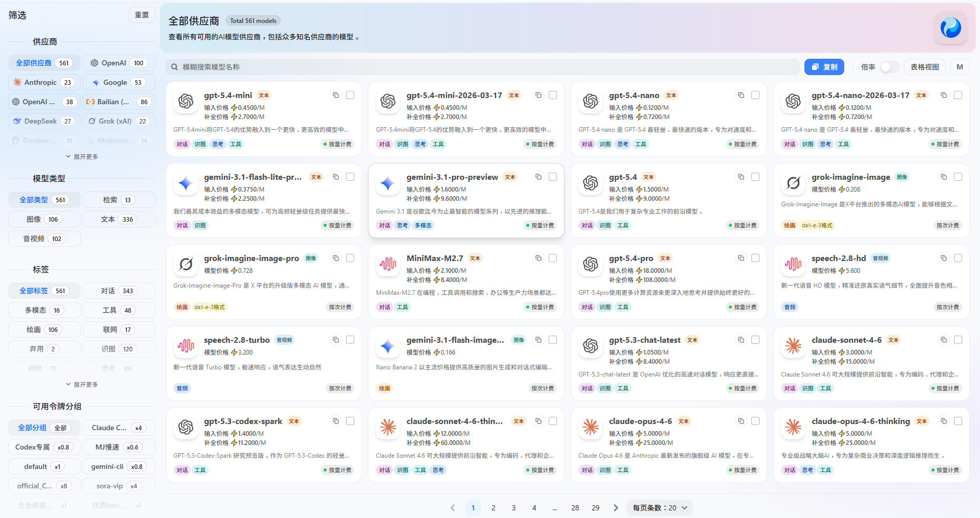Switch to the 图像 model type filter
The width and height of the screenshot is (980, 518).
pyautogui.click(x=44, y=219)
